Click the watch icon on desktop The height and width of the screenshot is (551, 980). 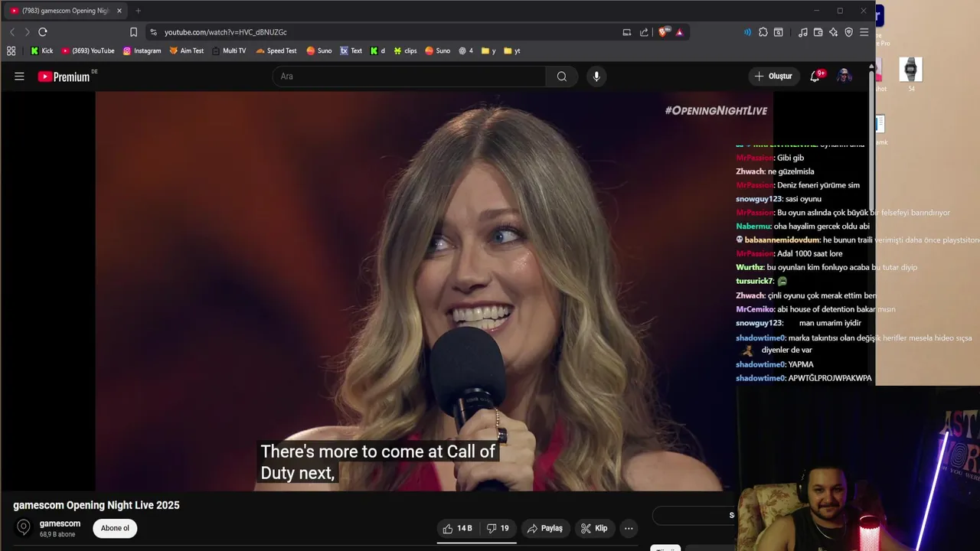tap(910, 70)
